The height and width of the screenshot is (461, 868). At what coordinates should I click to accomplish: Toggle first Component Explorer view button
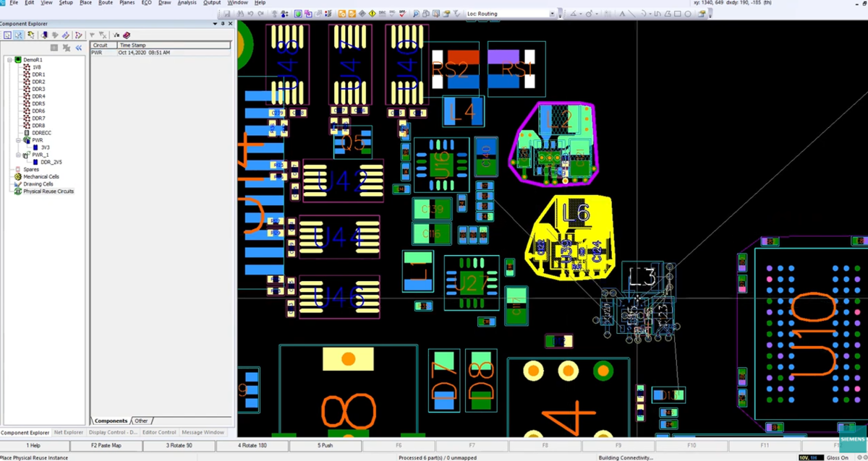[7, 35]
